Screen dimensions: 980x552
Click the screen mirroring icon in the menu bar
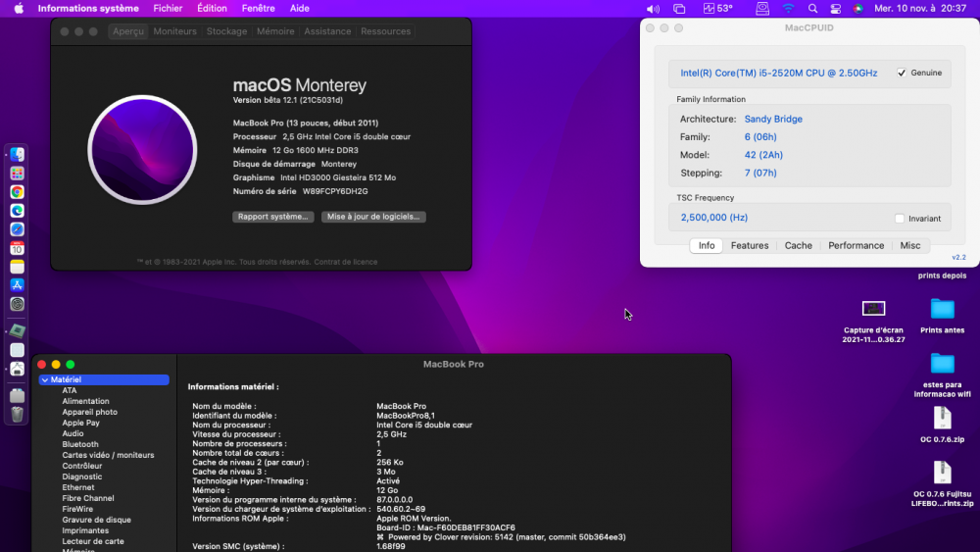679,9
